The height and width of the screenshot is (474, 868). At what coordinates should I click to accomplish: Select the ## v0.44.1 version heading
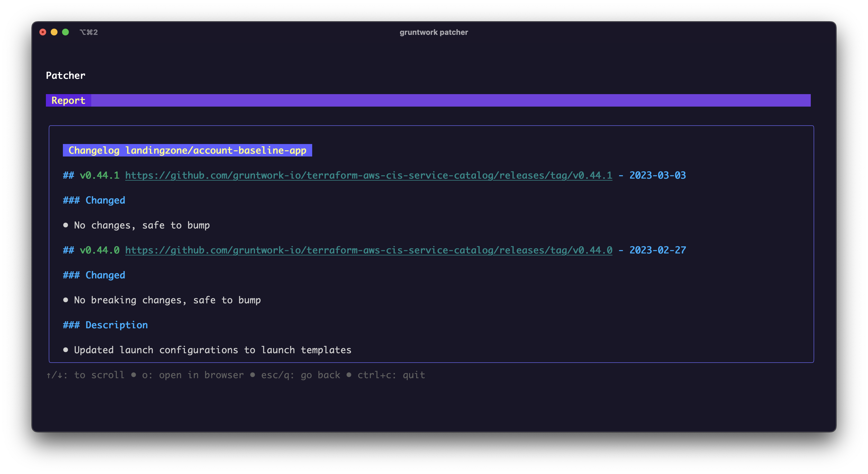[91, 175]
